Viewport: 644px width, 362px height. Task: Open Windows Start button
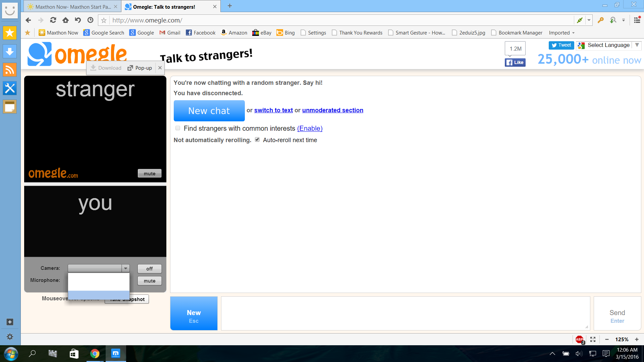pos(11,354)
